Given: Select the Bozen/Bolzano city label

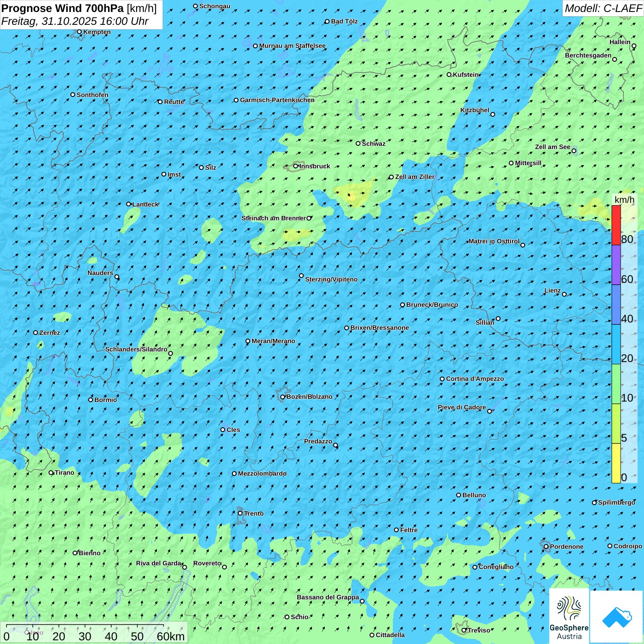Looking at the screenshot, I should pyautogui.click(x=309, y=397).
